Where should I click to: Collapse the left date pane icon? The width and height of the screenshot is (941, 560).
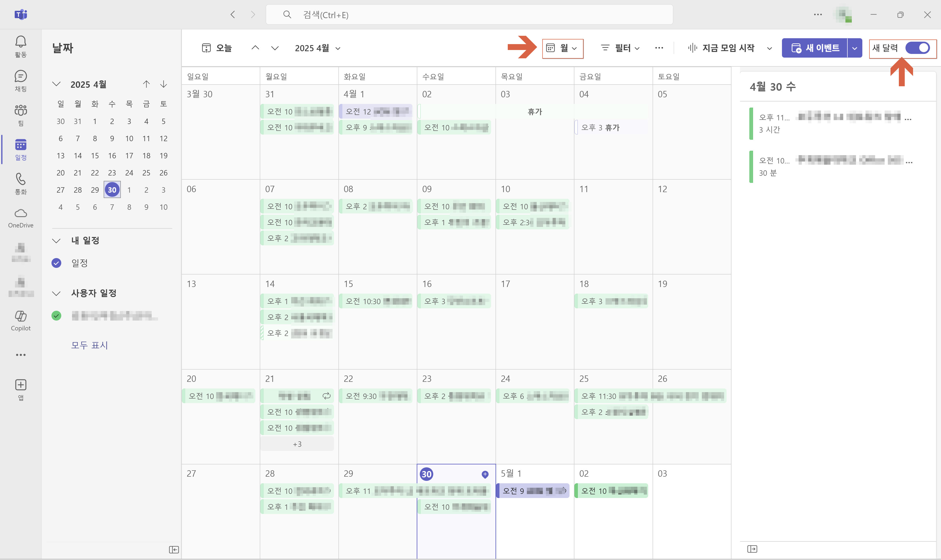pos(173,549)
